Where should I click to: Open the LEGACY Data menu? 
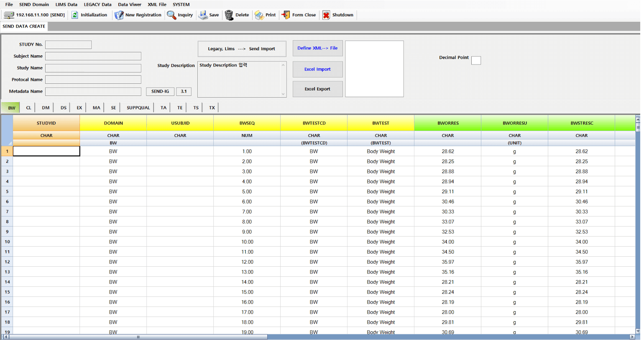click(97, 5)
